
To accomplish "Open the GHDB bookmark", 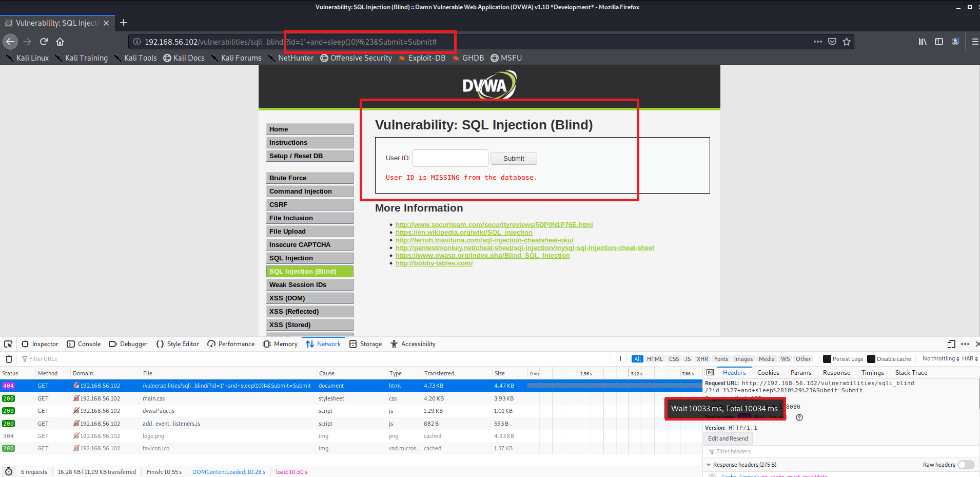I will [468, 58].
